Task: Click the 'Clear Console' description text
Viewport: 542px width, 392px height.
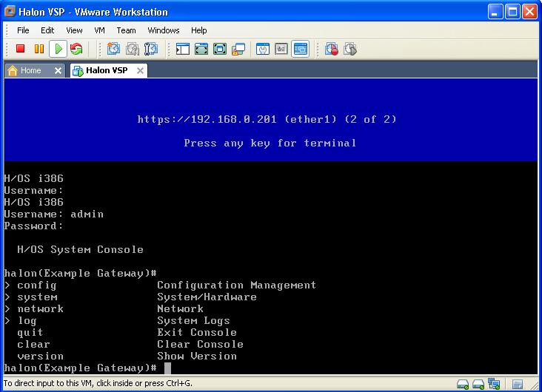Action: tap(200, 345)
